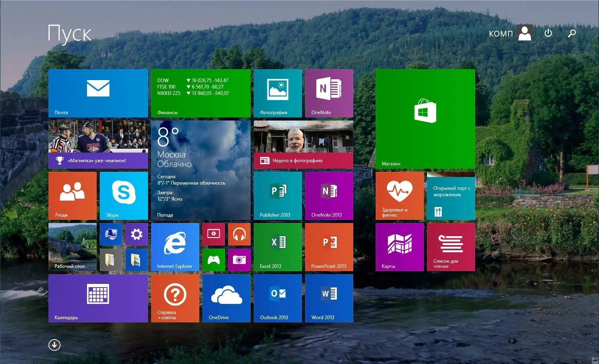Image resolution: width=599 pixels, height=364 pixels.
Task: Open the Список для чтения reading list tile
Action: [451, 247]
